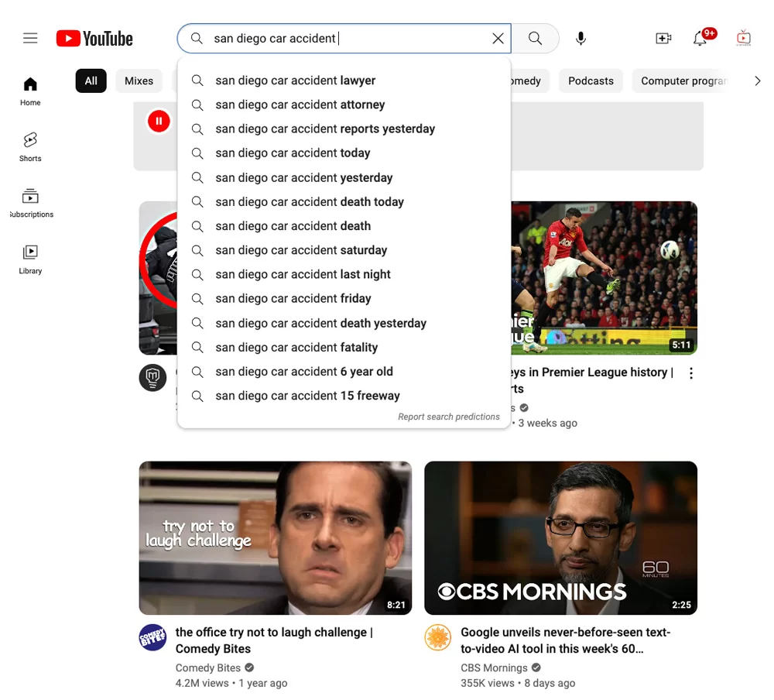Open the Premier League football video thumbnail
The height and width of the screenshot is (700, 774).
pos(604,278)
